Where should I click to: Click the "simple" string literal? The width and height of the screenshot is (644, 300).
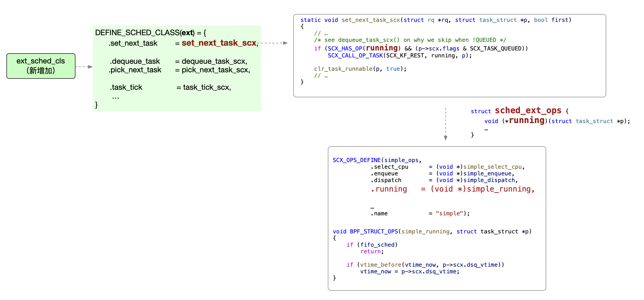450,213
